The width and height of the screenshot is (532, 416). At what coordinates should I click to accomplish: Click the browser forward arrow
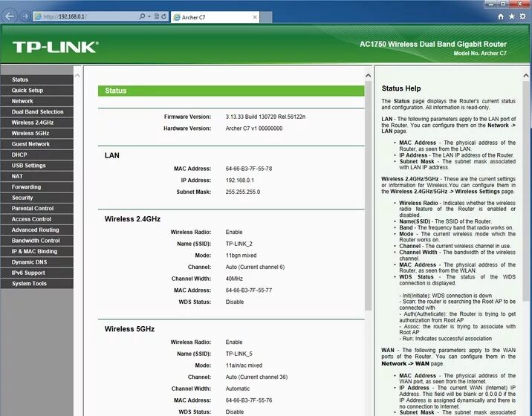point(25,16)
